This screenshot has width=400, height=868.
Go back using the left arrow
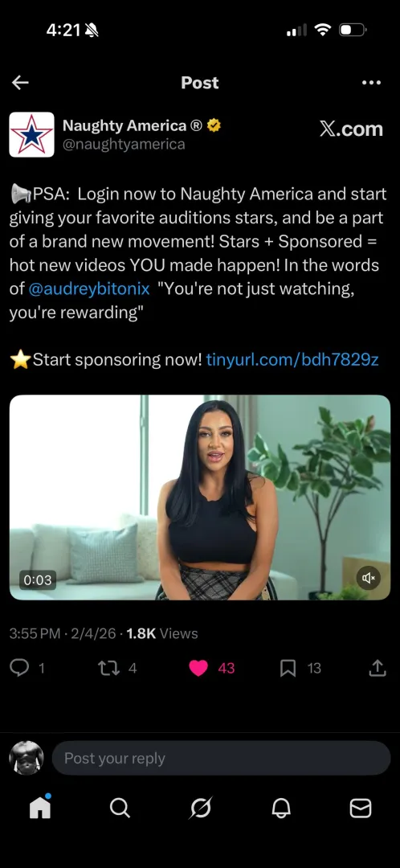(20, 83)
